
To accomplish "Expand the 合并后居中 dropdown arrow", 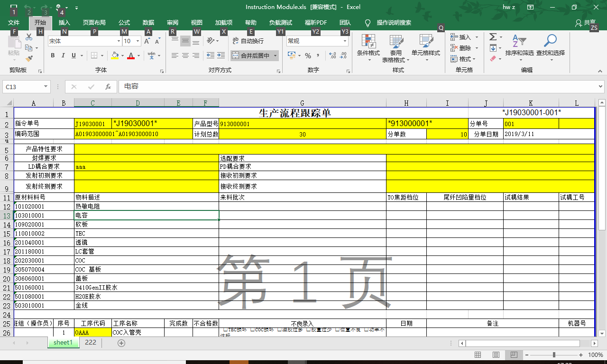I will [x=276, y=55].
